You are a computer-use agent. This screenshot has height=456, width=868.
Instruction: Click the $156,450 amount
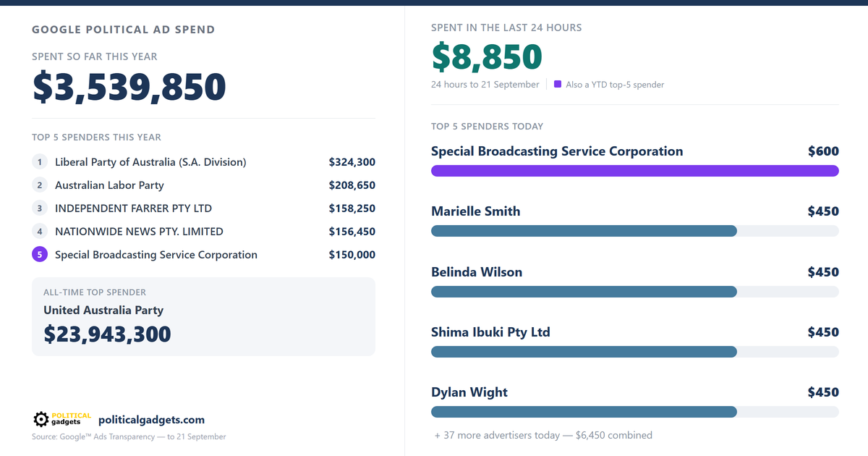[352, 232]
